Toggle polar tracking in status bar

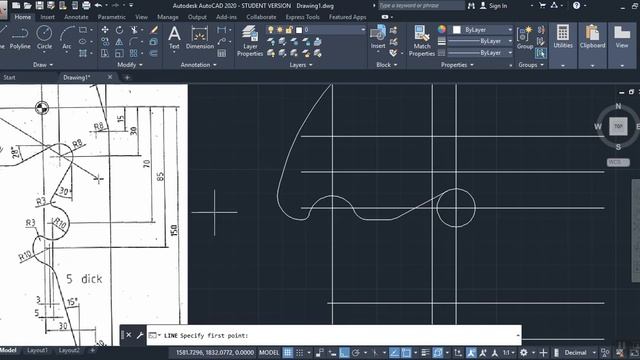coord(356,353)
